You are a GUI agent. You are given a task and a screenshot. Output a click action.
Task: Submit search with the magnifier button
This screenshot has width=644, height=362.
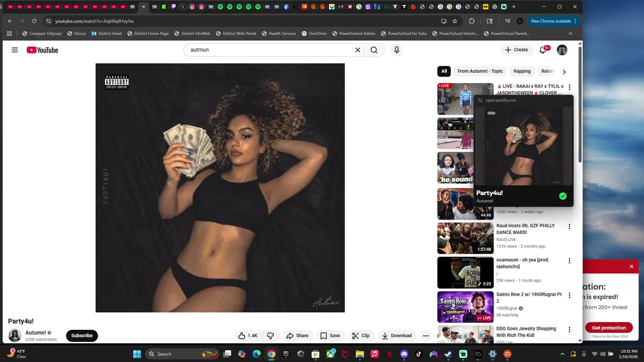coord(374,50)
